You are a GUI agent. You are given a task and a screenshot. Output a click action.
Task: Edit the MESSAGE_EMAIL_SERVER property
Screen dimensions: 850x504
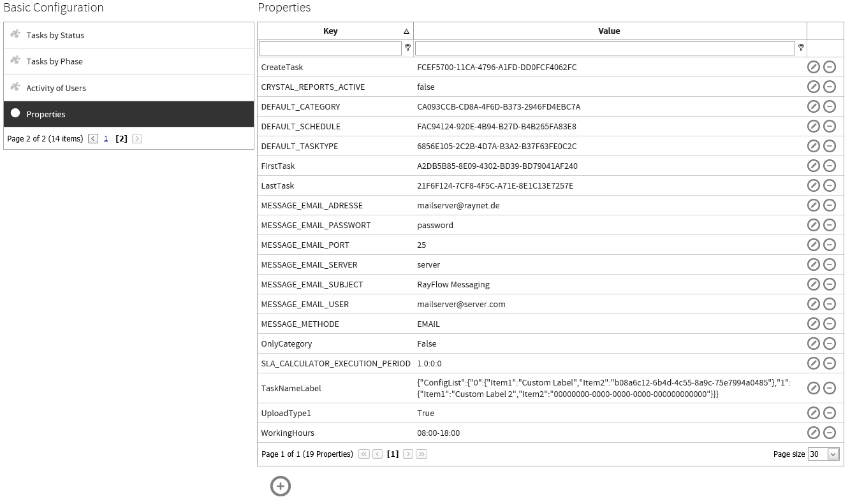coord(814,264)
